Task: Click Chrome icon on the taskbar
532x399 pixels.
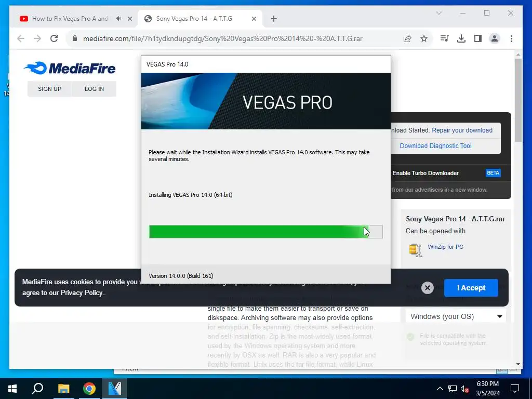Action: tap(89, 388)
